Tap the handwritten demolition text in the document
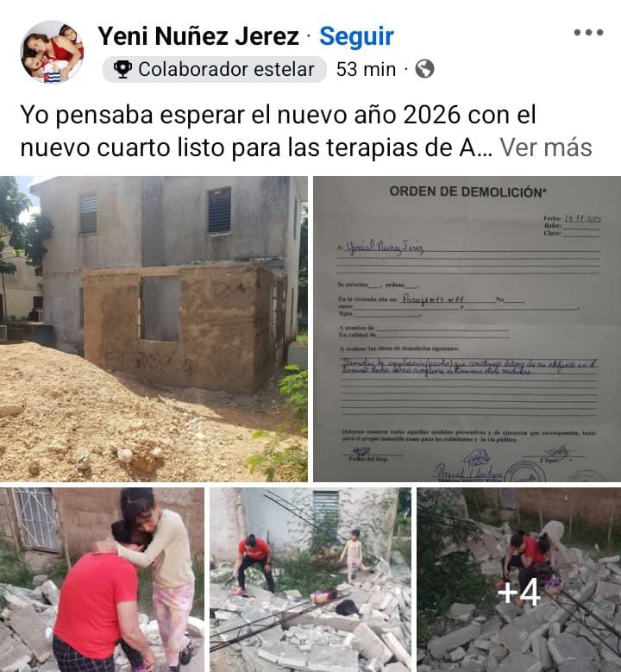621x672 pixels. pyautogui.click(x=468, y=367)
